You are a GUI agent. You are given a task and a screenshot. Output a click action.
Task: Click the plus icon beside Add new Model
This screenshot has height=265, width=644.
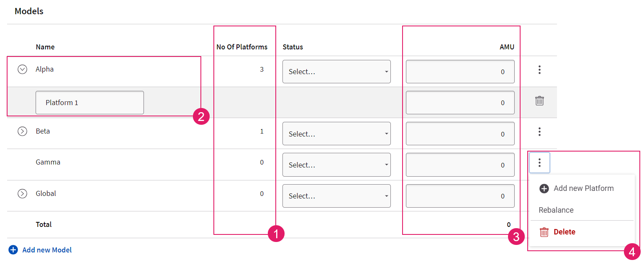(x=13, y=250)
